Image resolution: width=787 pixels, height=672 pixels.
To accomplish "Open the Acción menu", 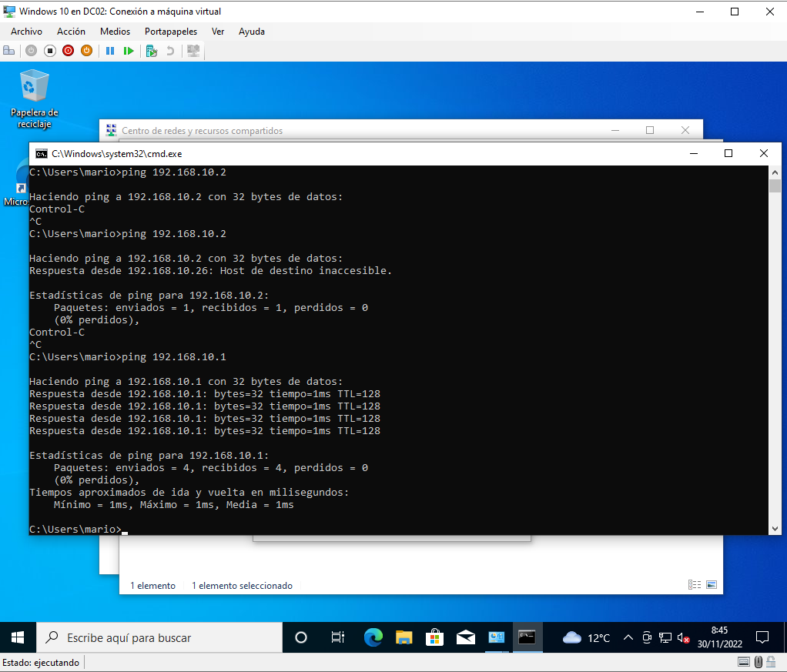I will 71,32.
